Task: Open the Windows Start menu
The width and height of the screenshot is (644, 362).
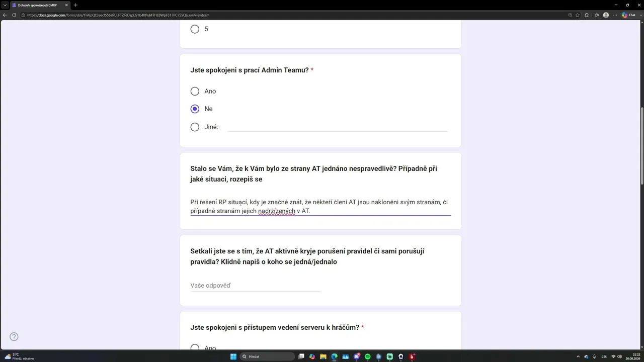Action: click(233, 356)
